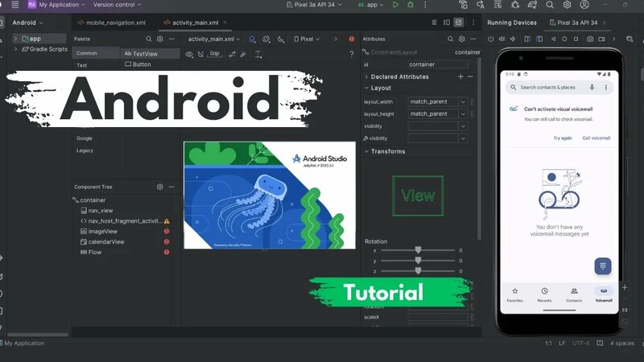
Task: Open Search Everywhere magnifier in the title bar
Action: click(x=550, y=5)
